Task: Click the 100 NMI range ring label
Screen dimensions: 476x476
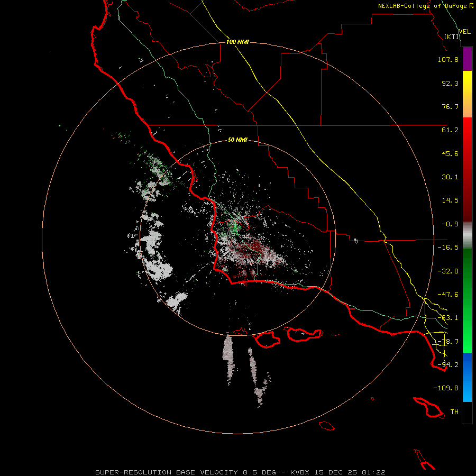Action: point(237,42)
